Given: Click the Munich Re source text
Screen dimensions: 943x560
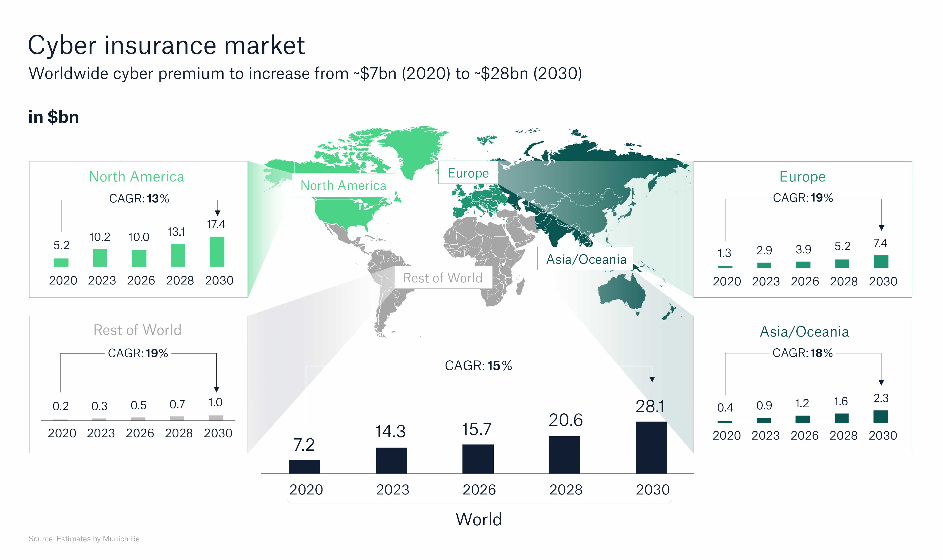Looking at the screenshot, I should 84,539.
